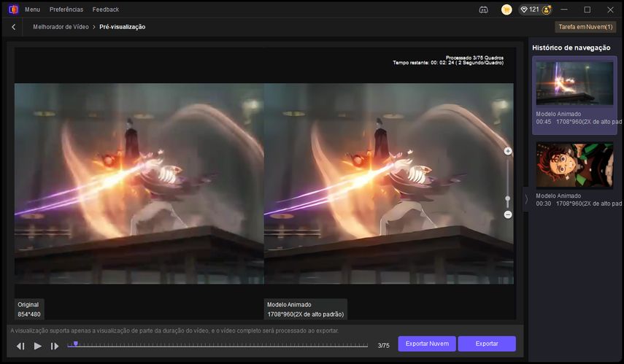Go back with the left arrow

point(14,27)
